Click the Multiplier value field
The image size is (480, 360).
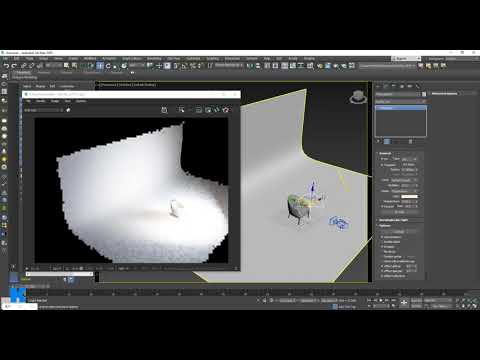pos(408,186)
